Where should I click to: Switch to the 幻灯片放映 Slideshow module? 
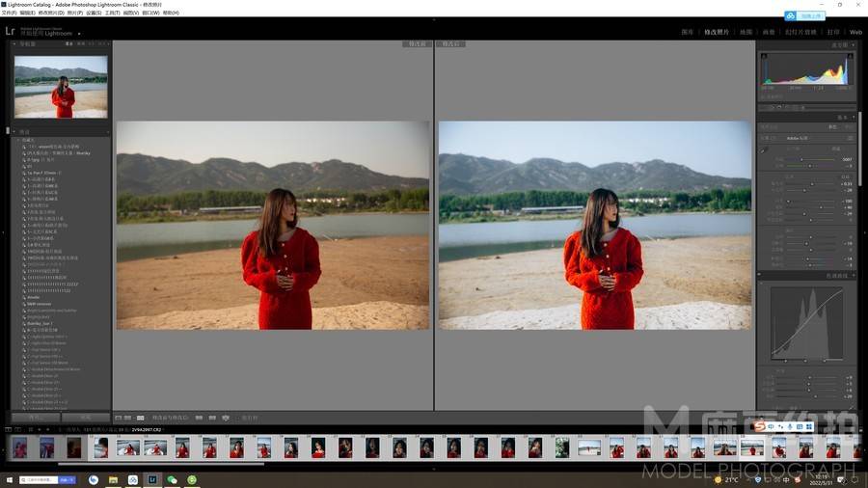click(x=800, y=32)
